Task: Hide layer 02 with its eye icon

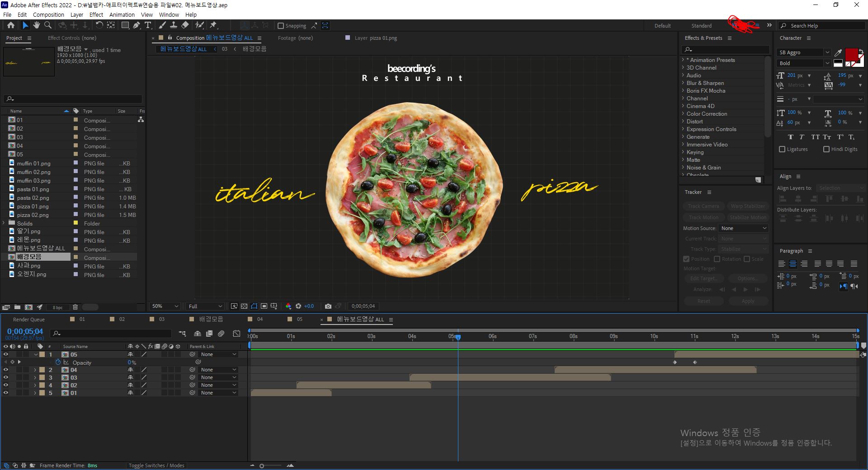Action: (x=6, y=385)
